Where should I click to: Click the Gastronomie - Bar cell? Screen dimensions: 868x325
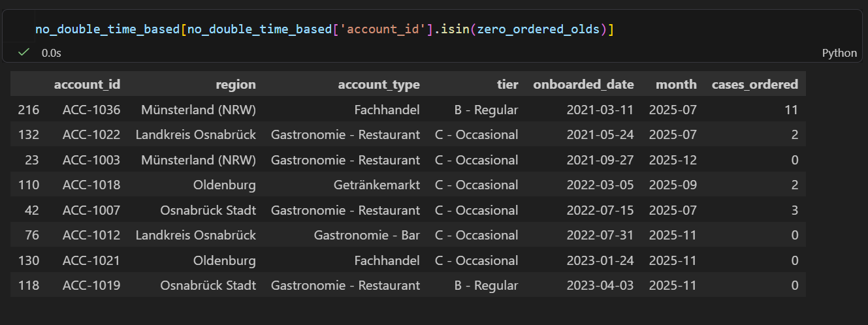367,235
